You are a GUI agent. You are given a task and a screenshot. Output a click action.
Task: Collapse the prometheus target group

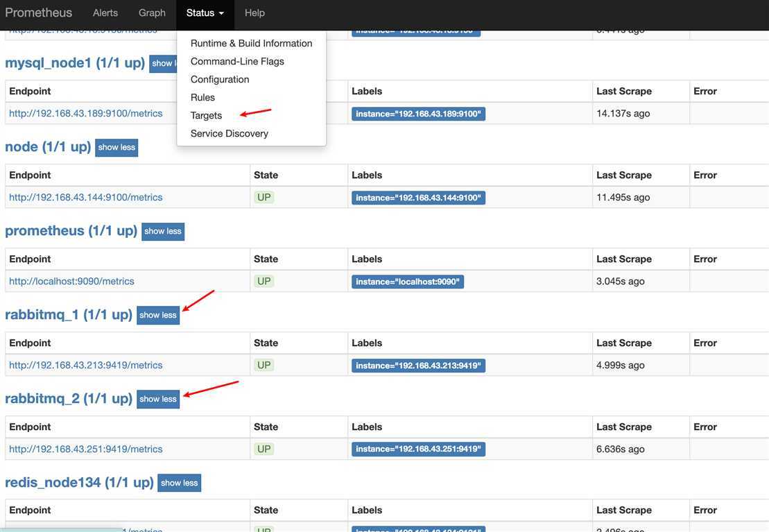click(163, 231)
